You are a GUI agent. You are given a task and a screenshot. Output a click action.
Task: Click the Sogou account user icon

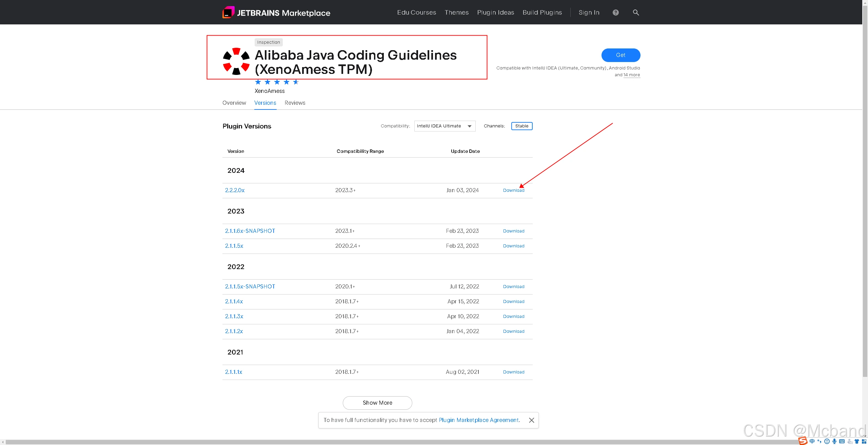click(850, 442)
